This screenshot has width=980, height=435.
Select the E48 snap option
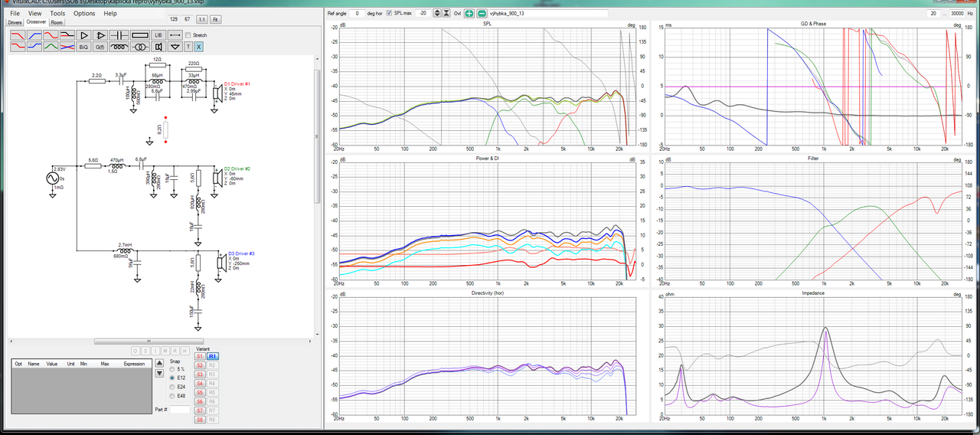pyautogui.click(x=172, y=396)
